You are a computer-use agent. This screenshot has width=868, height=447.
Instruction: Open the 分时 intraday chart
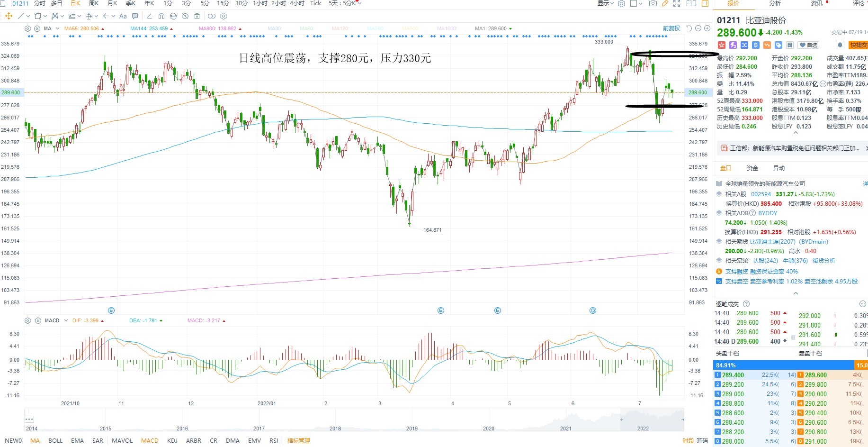pos(40,3)
